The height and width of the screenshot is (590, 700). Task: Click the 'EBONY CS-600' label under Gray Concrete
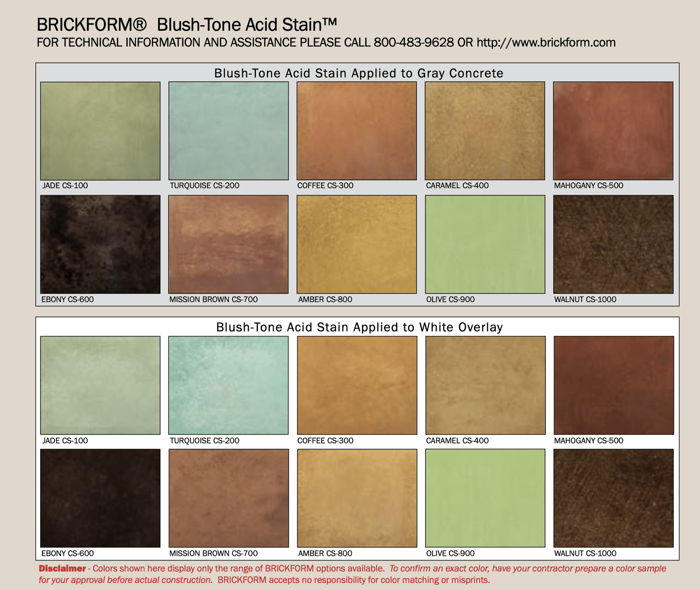coord(68,300)
